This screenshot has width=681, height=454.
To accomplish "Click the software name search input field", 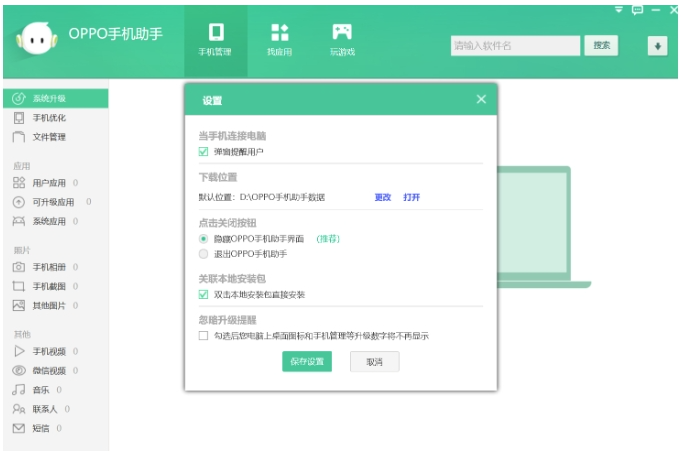I will tap(514, 46).
